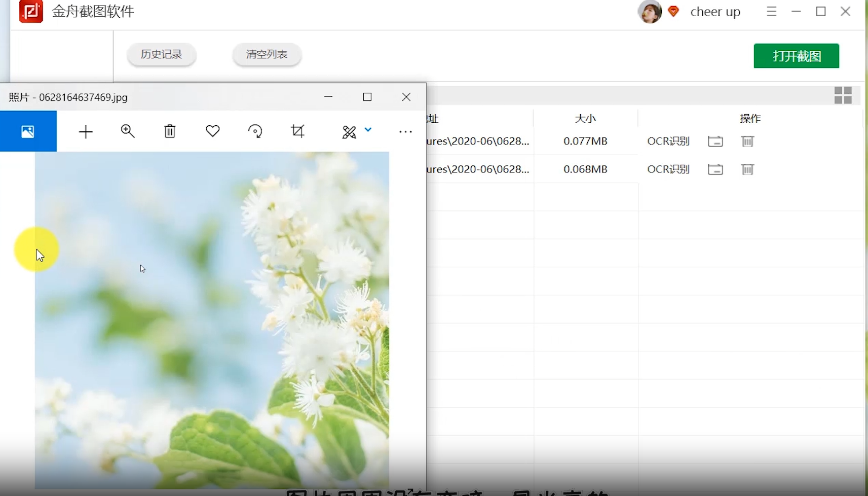Open the user profile avatar
868x496 pixels.
[x=650, y=11]
